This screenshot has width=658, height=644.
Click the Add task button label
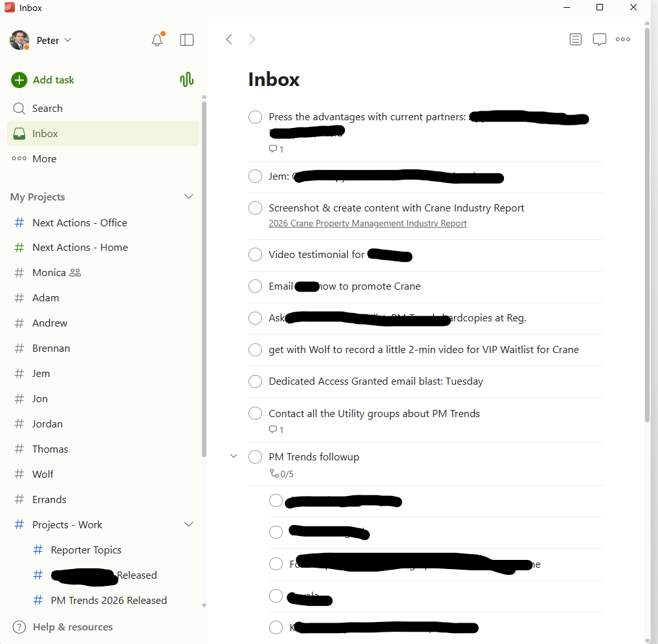tap(54, 80)
